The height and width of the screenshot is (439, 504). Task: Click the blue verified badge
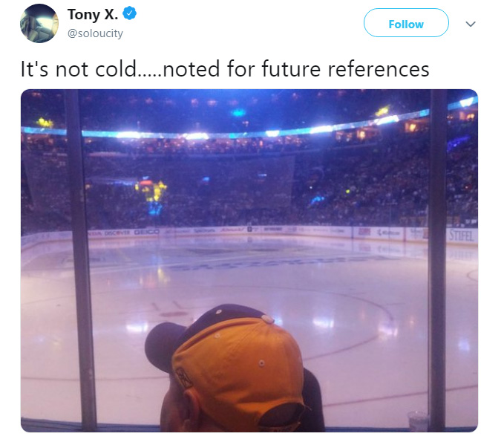(130, 14)
